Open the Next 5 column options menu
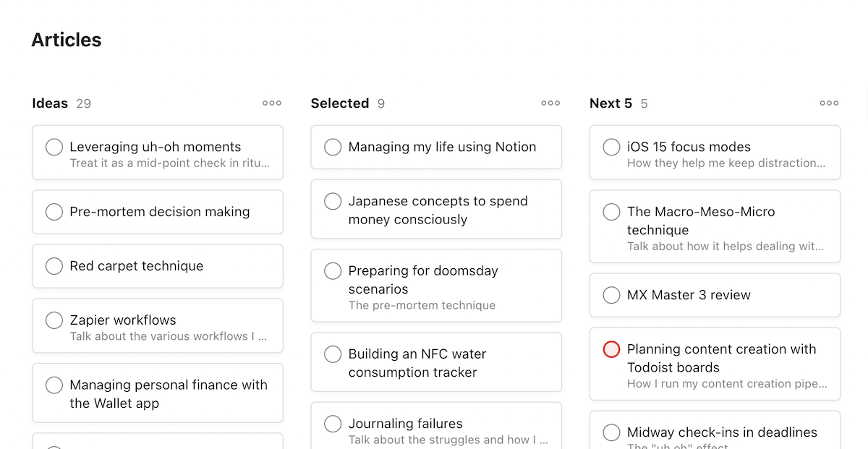 click(829, 103)
